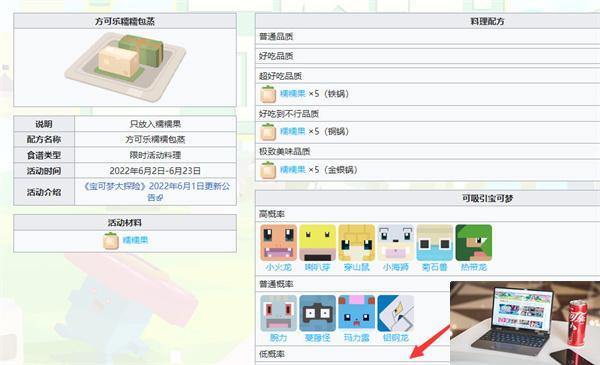The width and height of the screenshot is (600, 365).
Task: Click the 活动介绍 row header cell
Action: [44, 192]
